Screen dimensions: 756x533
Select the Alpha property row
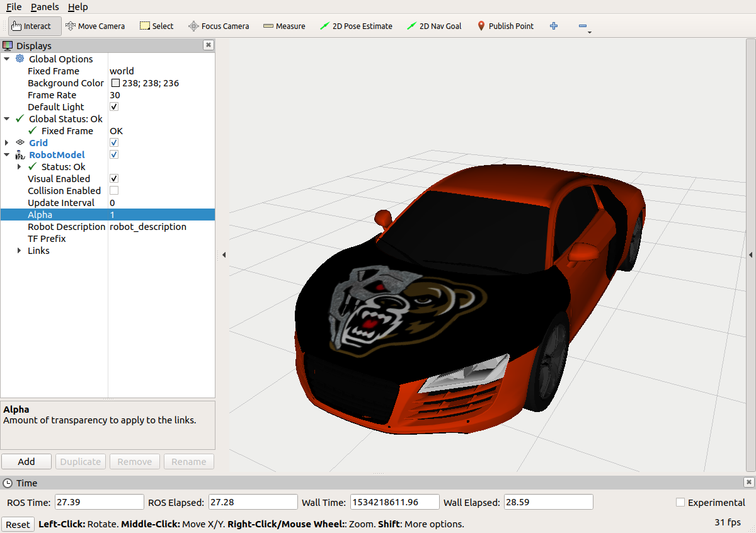(x=108, y=214)
